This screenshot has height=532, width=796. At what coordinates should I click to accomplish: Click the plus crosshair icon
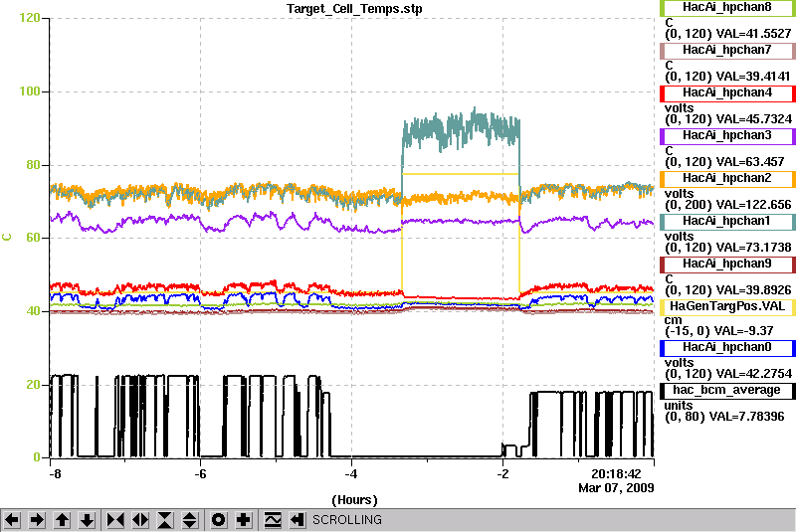click(244, 520)
